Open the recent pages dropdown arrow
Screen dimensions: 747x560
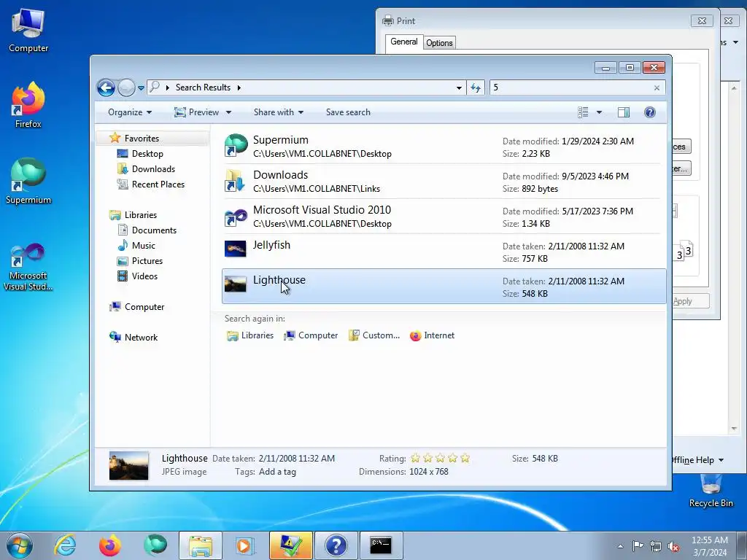click(141, 88)
